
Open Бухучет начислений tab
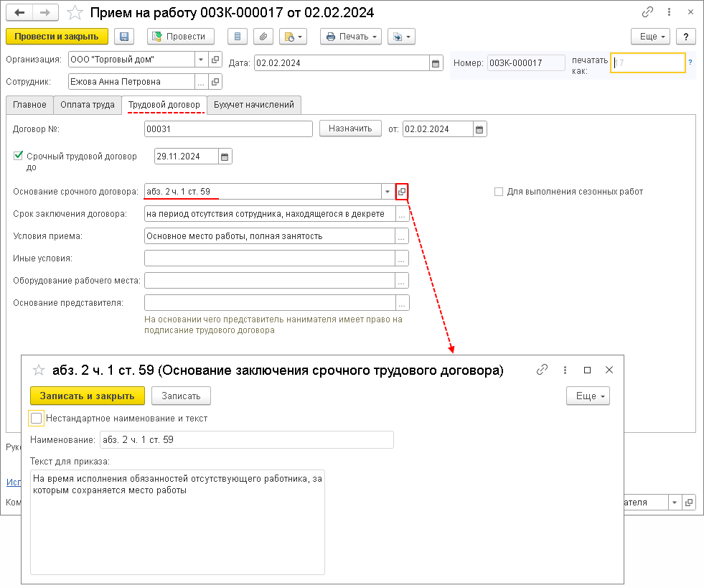tap(253, 105)
